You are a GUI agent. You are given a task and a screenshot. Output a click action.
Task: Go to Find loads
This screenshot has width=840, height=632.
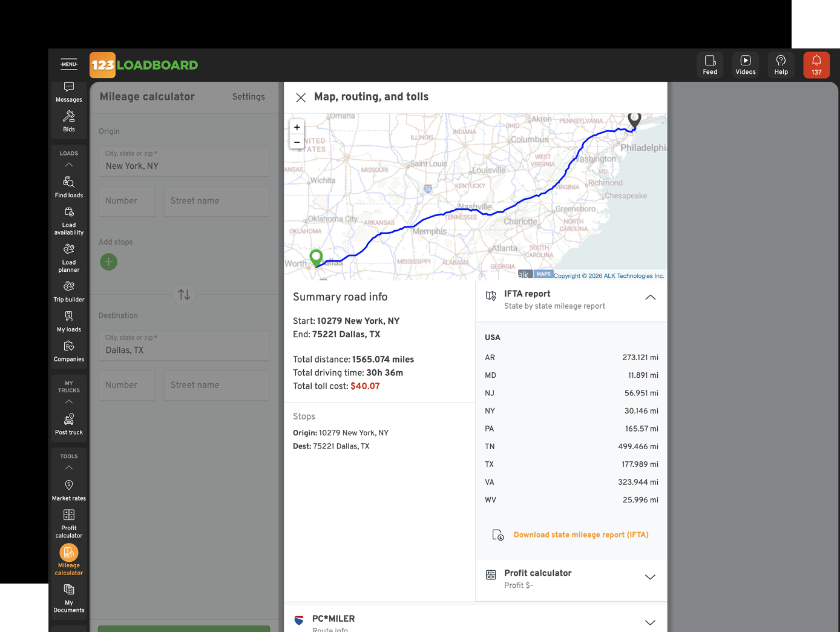69,187
